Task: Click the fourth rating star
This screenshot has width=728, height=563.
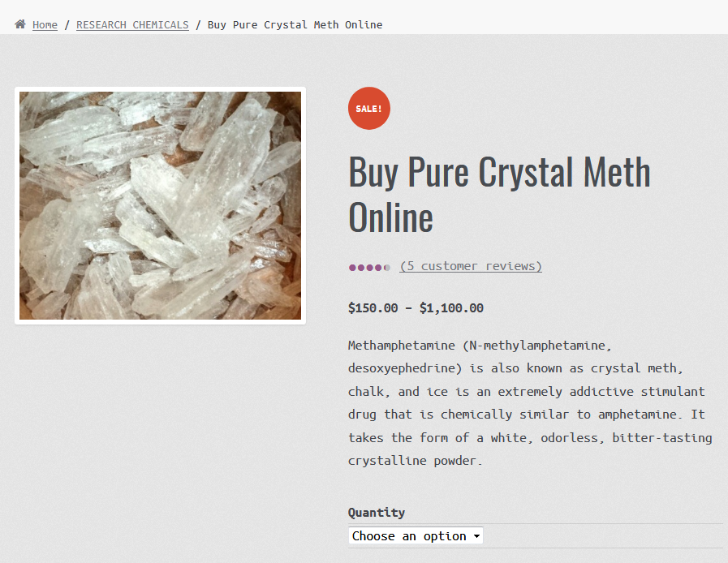Action: (x=378, y=267)
